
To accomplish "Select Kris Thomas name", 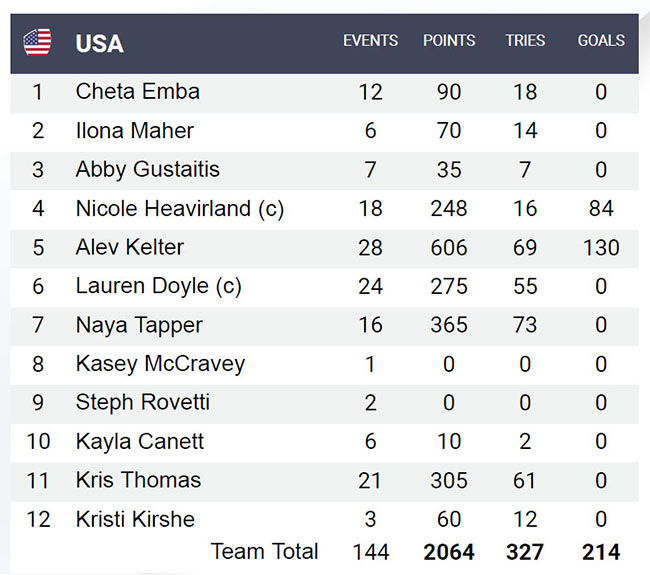I will click(138, 480).
